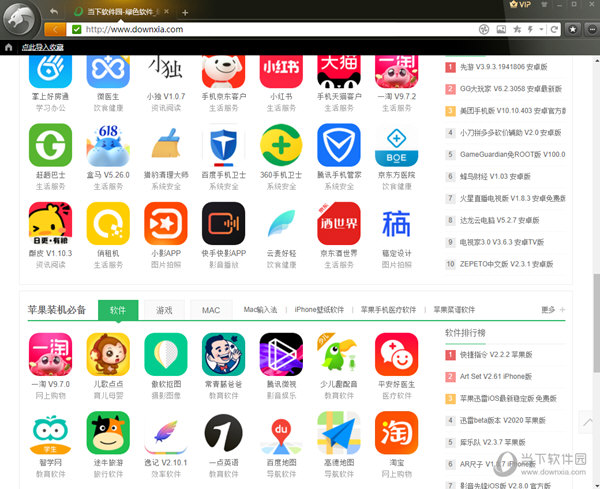This screenshot has width=600, height=489.
Task: Open the 酷皮 V1.10.3 chick icon
Action: [51, 223]
